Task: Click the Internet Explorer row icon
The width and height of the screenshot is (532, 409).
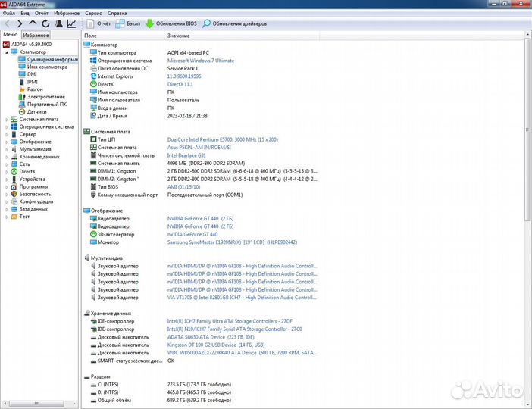Action: coord(93,76)
